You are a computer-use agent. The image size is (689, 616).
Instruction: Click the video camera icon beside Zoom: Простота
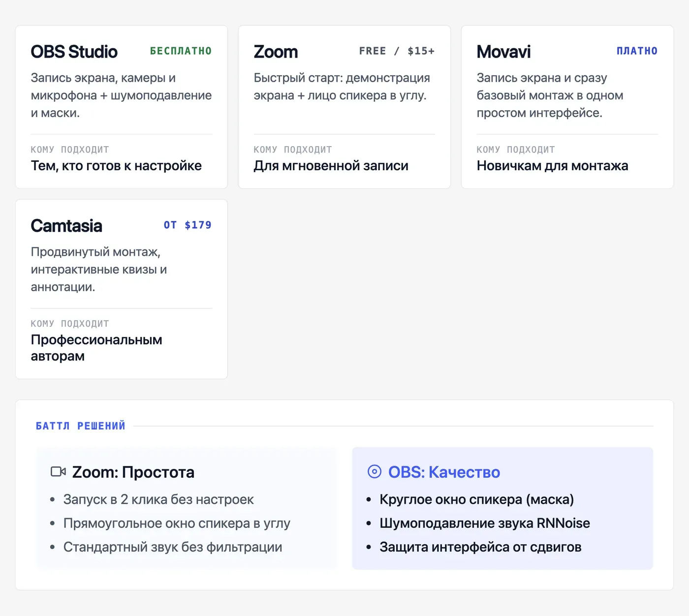58,472
